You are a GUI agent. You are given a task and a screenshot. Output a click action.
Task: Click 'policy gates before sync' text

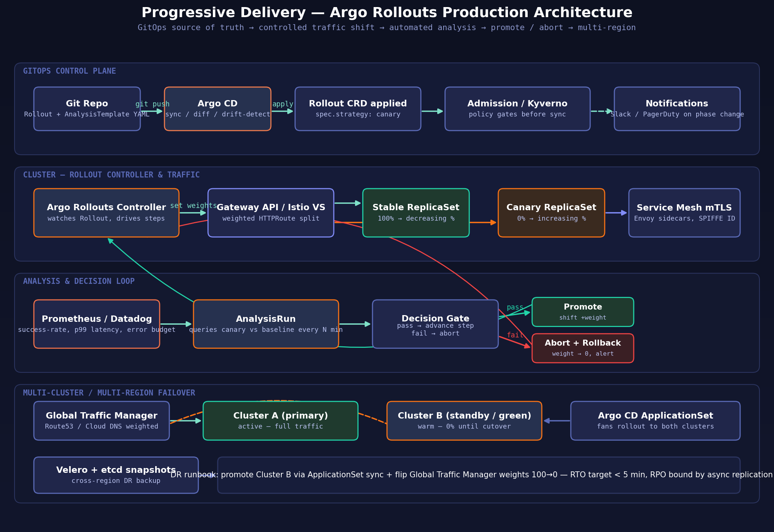(x=518, y=114)
